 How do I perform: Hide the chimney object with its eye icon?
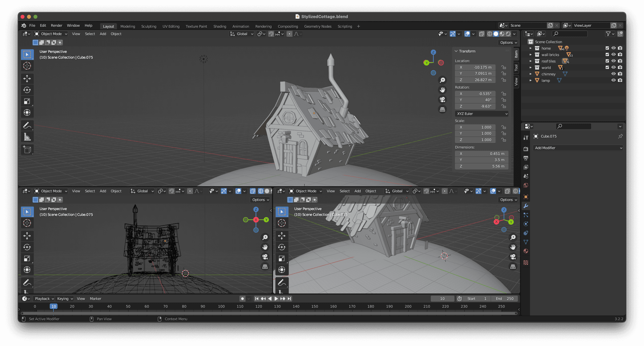[613, 74]
